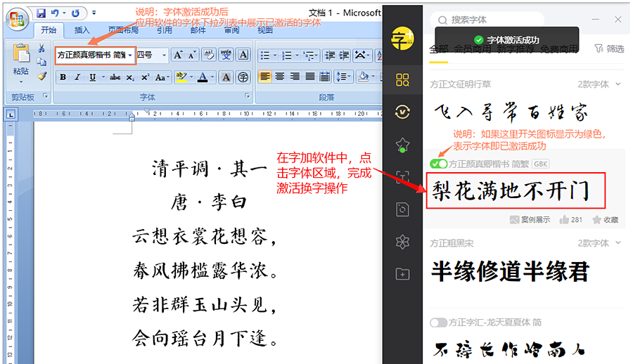
Task: Open 案例展示 for the selected font
Action: 530,220
